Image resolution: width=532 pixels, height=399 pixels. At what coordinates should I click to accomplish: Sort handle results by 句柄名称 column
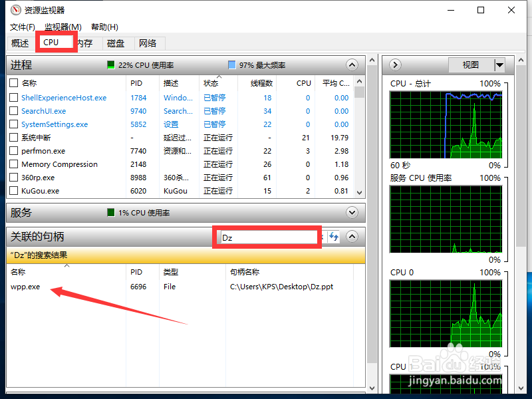290,272
